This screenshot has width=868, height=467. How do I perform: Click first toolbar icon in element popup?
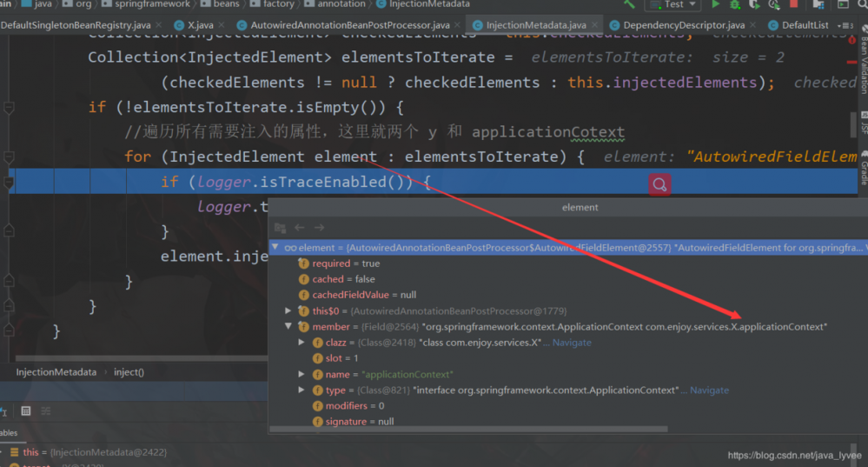pyautogui.click(x=280, y=228)
